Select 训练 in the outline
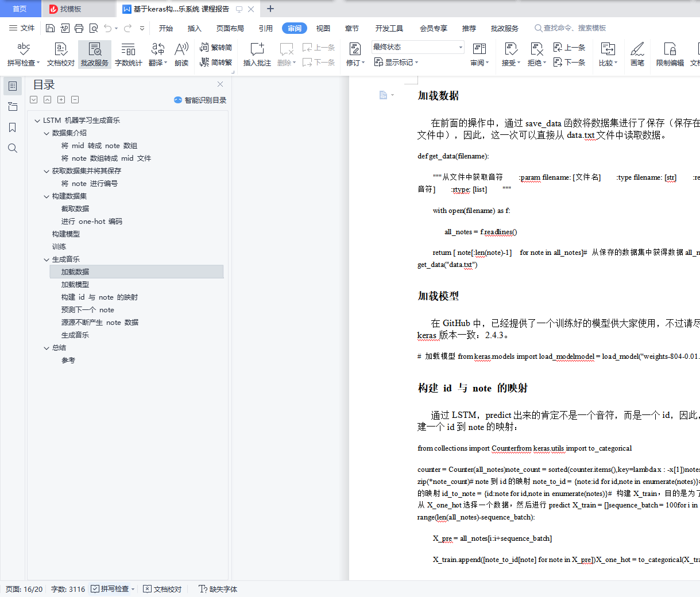 [x=59, y=247]
